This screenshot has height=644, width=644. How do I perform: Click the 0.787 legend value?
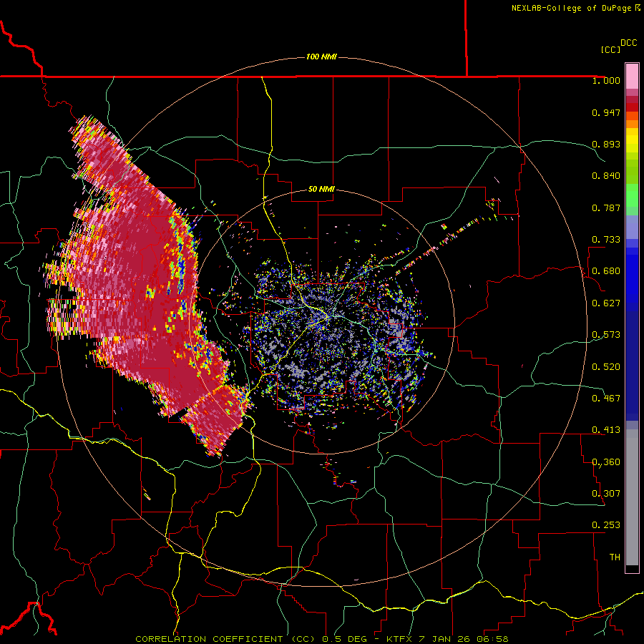pyautogui.click(x=606, y=208)
